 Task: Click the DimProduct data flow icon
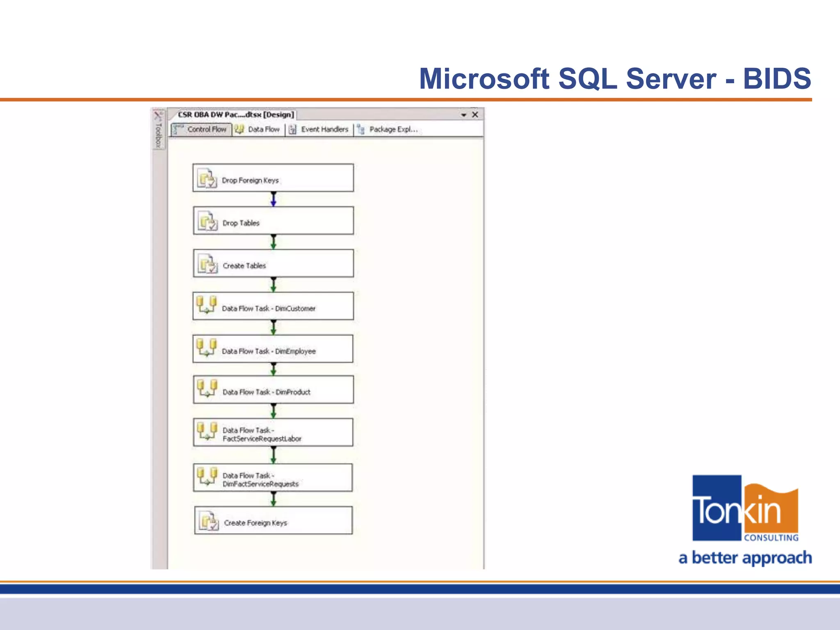pyautogui.click(x=207, y=388)
